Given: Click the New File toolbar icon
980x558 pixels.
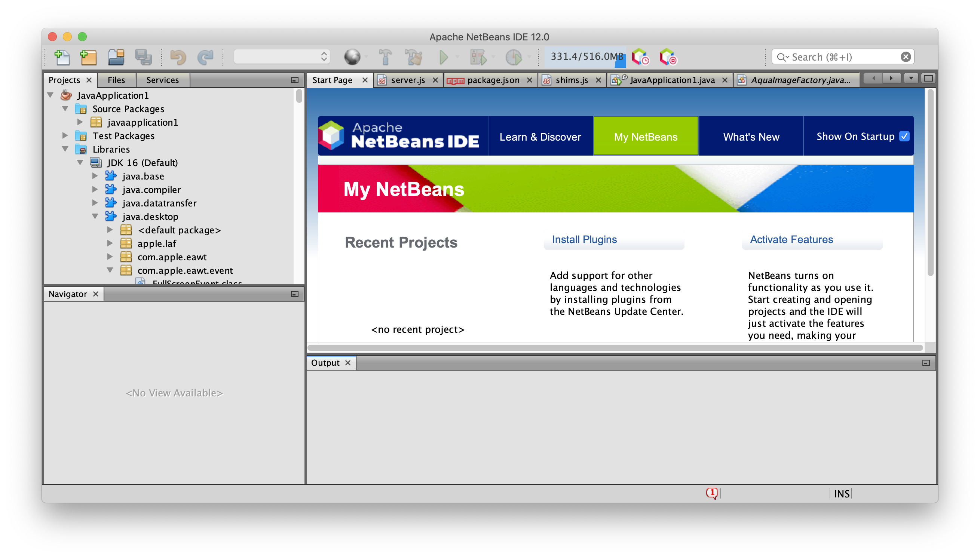Looking at the screenshot, I should point(62,57).
